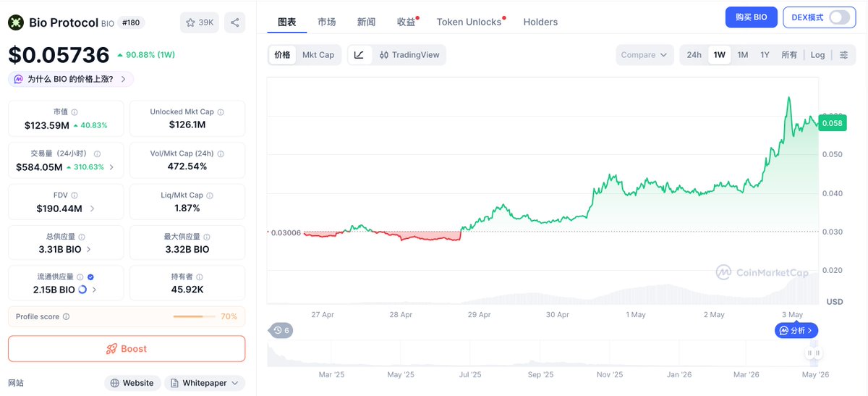Open the Website link
The height and width of the screenshot is (396, 868).
point(132,383)
